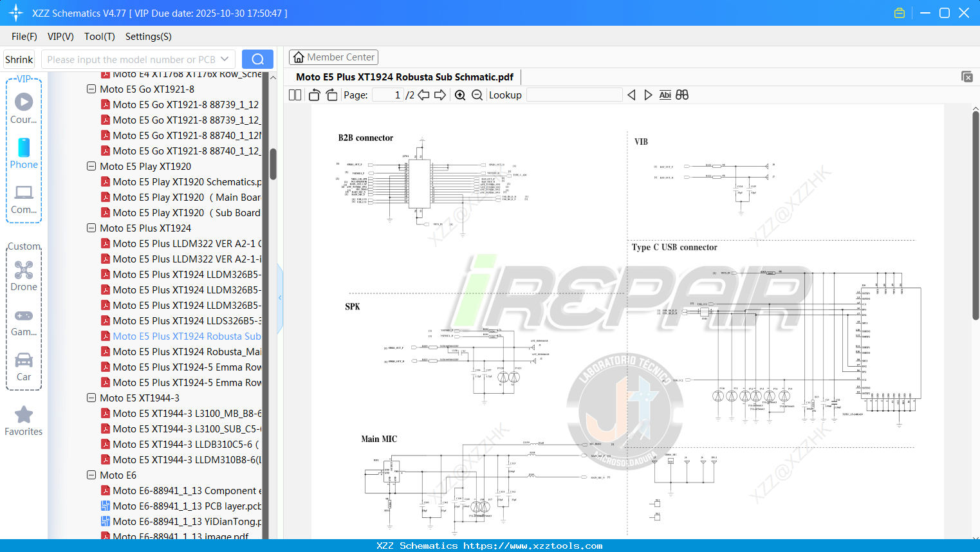Click the Lookup text field
Image resolution: width=980 pixels, height=552 pixels.
tap(575, 95)
